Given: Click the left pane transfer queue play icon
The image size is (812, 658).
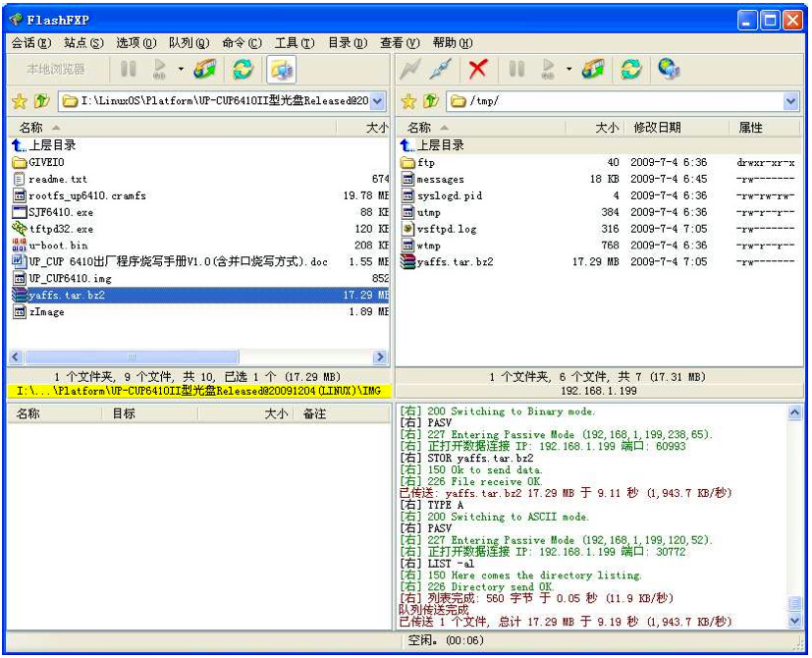Looking at the screenshot, I should [159, 69].
